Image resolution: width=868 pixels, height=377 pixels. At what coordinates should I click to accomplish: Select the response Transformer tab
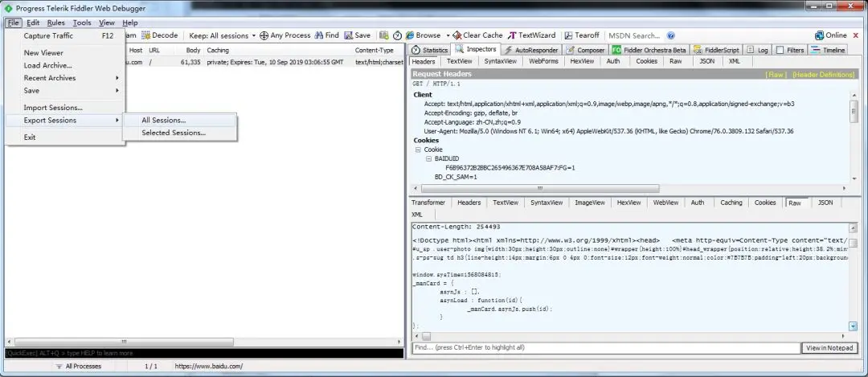(x=428, y=203)
